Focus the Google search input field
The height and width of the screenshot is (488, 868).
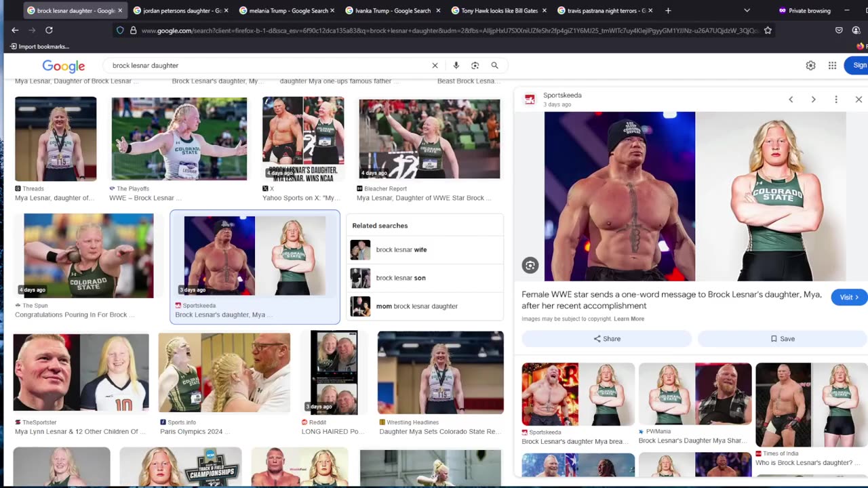coord(268,65)
